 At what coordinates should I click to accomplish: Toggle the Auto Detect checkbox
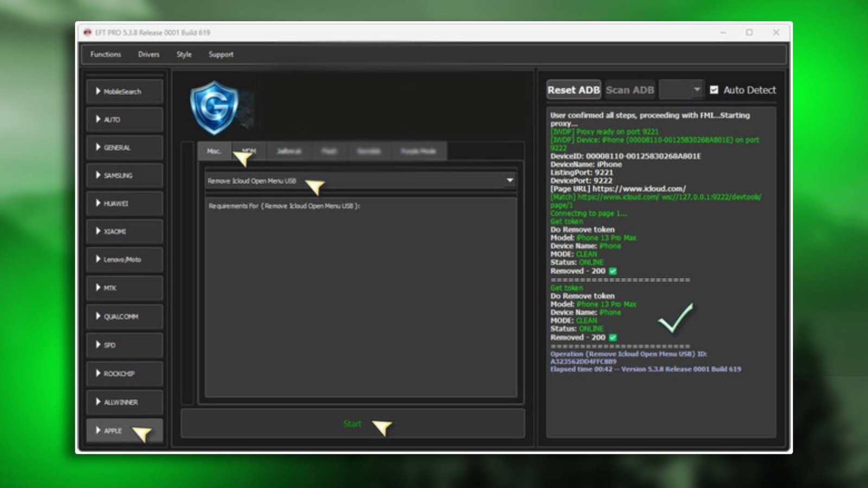(714, 90)
